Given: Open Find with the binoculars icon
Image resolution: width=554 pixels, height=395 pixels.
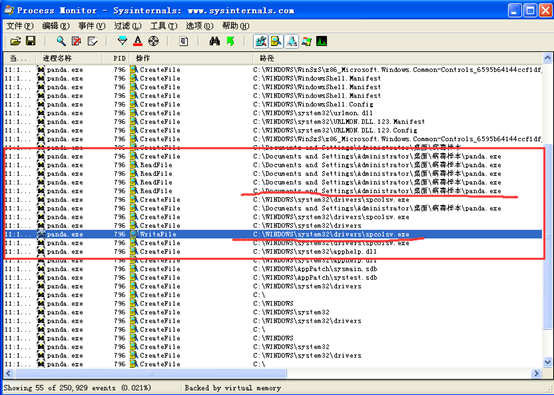Looking at the screenshot, I should pyautogui.click(x=214, y=41).
